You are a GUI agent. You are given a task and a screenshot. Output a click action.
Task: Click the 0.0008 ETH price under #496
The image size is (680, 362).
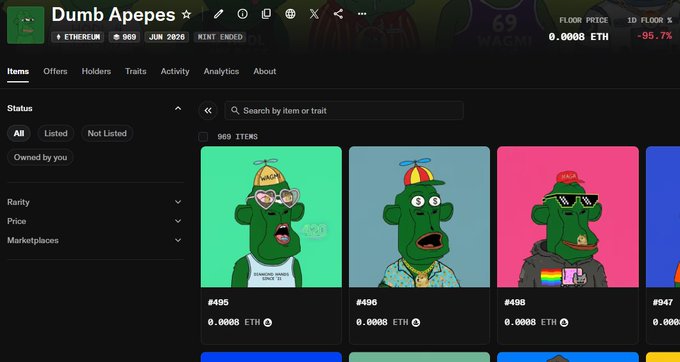point(382,323)
